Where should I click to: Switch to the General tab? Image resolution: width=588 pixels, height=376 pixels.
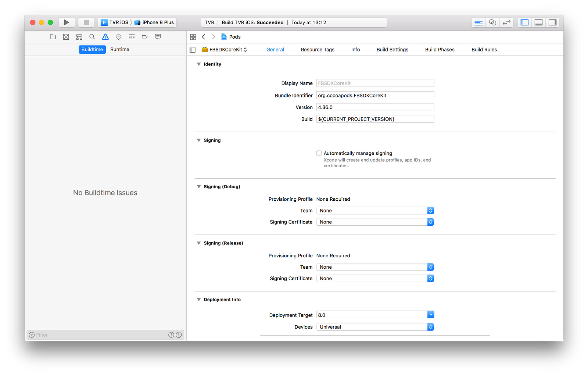[275, 50]
